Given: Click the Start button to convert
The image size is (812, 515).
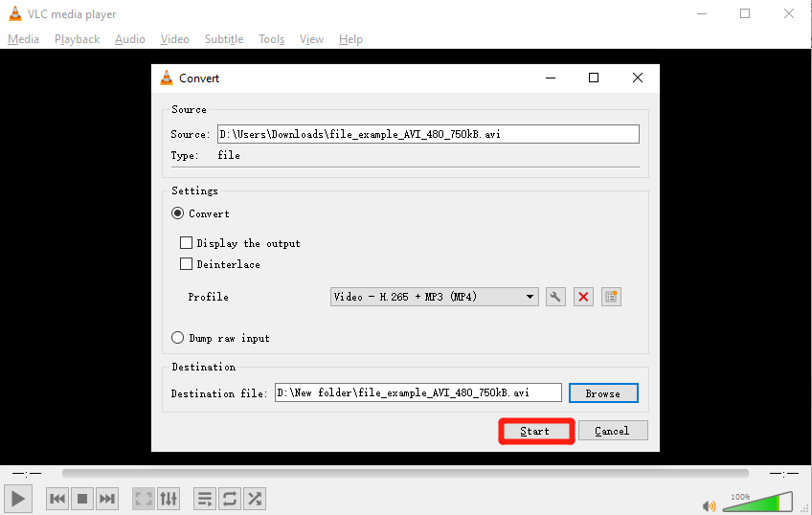Looking at the screenshot, I should (536, 431).
